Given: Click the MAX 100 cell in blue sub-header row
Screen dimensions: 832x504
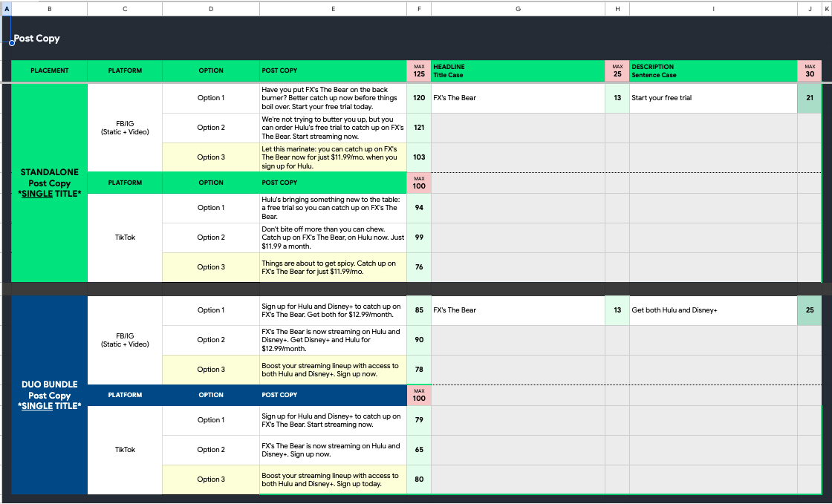Looking at the screenshot, I should coord(419,396).
